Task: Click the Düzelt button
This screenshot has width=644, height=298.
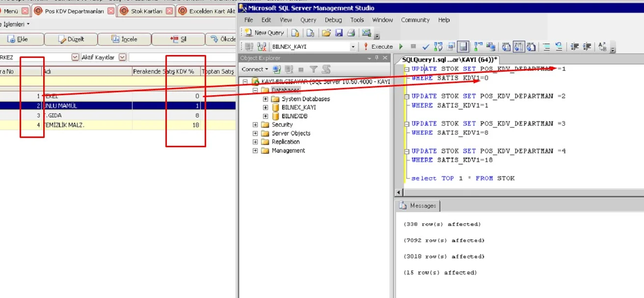Action: (x=72, y=39)
